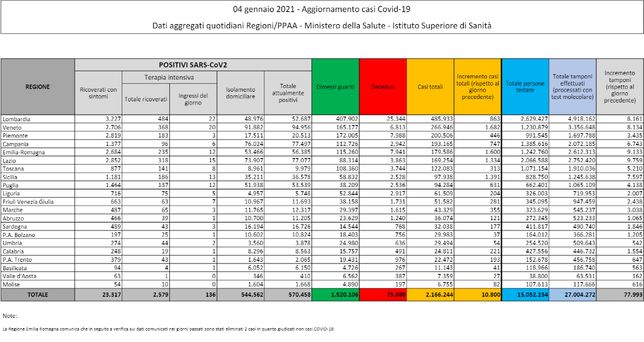The width and height of the screenshot is (644, 342).
Task: Click the Emilia Romagna footnote text
Action: tap(169, 329)
